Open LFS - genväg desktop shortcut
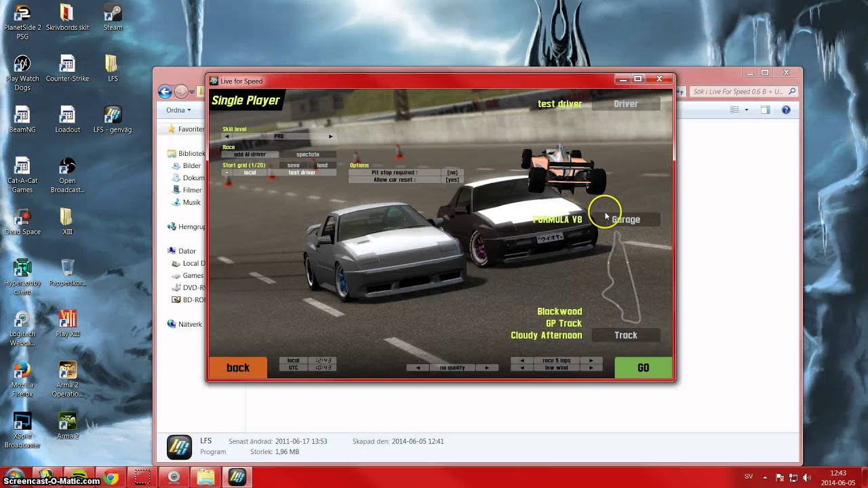Image resolution: width=868 pixels, height=488 pixels. tap(113, 119)
